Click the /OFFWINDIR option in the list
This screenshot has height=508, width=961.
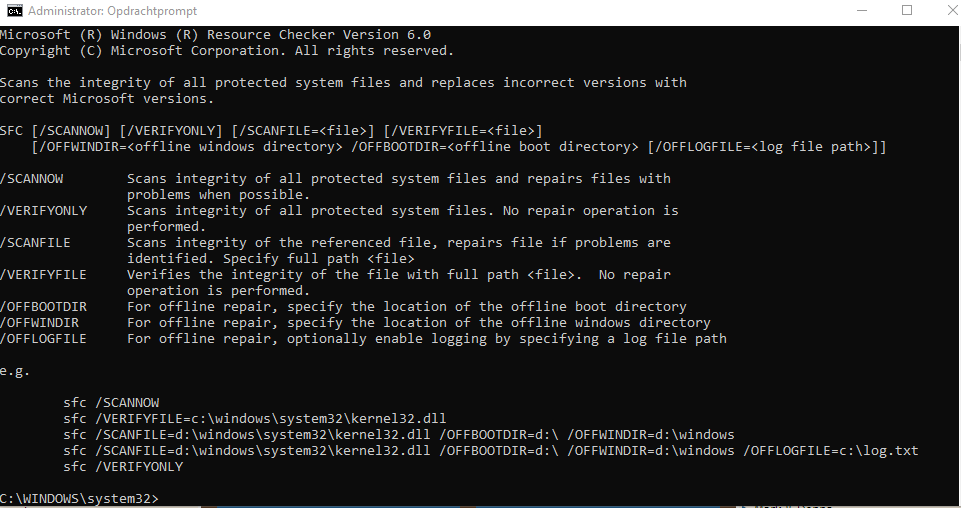40,323
